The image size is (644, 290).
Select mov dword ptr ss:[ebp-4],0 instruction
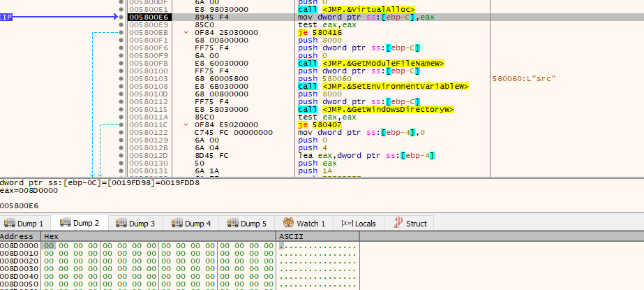click(x=362, y=133)
